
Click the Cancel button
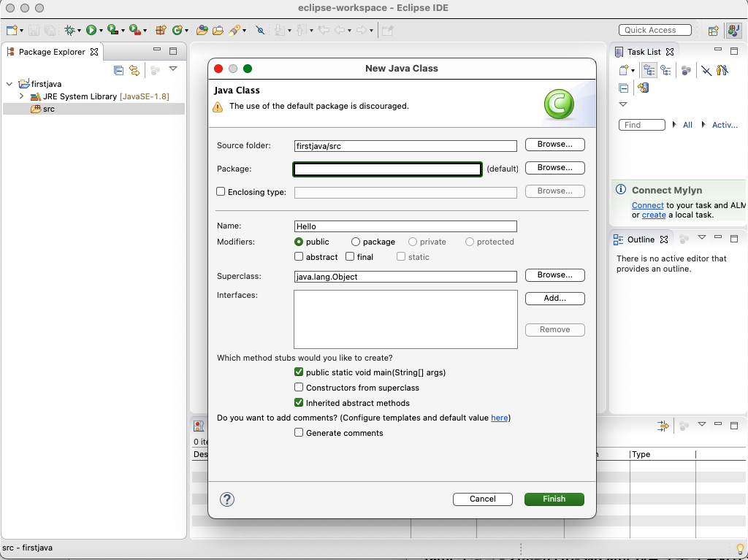coord(483,499)
